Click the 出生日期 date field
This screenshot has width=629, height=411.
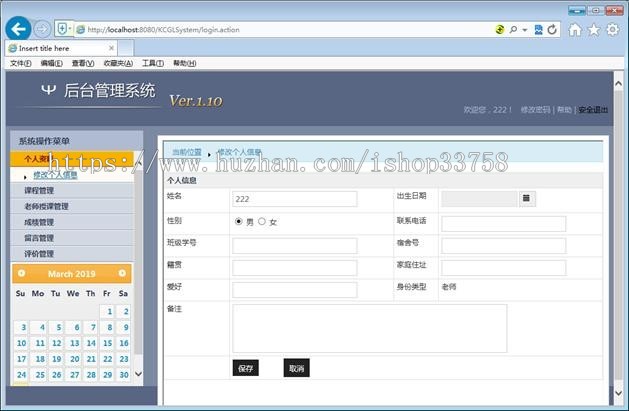(x=479, y=199)
